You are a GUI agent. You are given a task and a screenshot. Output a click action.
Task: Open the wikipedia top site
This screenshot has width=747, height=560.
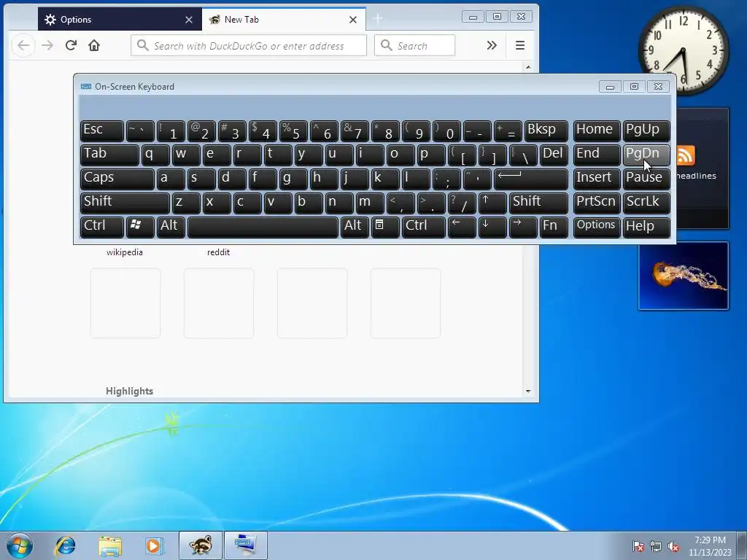click(x=124, y=252)
